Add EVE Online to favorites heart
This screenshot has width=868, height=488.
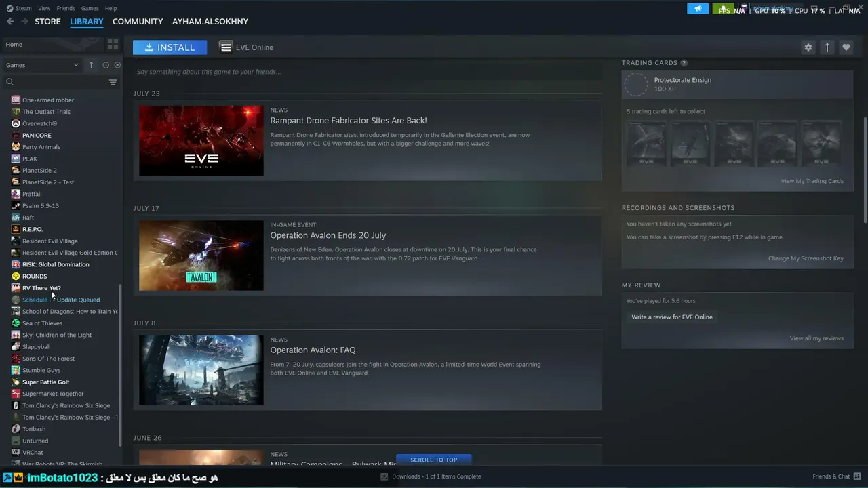coord(846,47)
